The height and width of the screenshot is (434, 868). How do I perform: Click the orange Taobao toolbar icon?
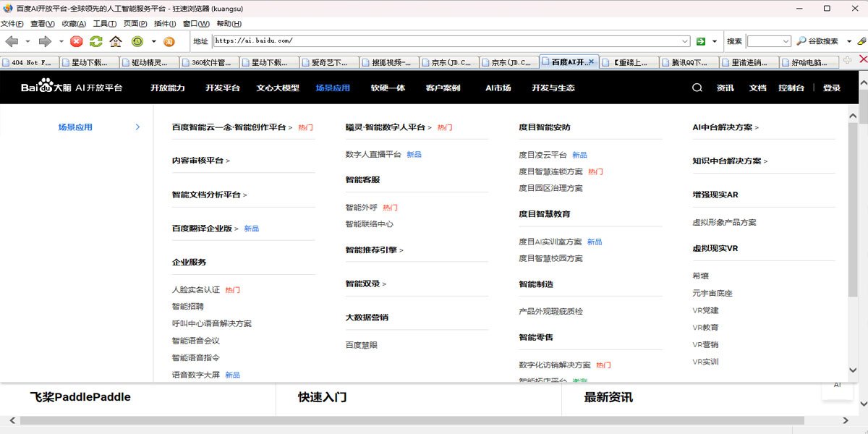point(169,41)
